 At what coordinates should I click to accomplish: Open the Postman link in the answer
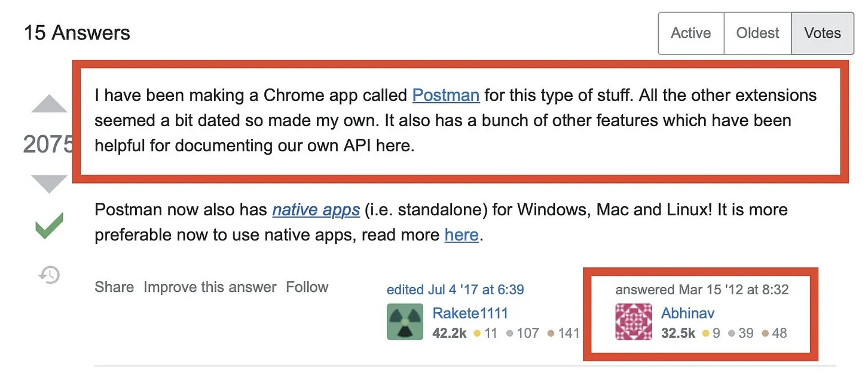coord(446,95)
